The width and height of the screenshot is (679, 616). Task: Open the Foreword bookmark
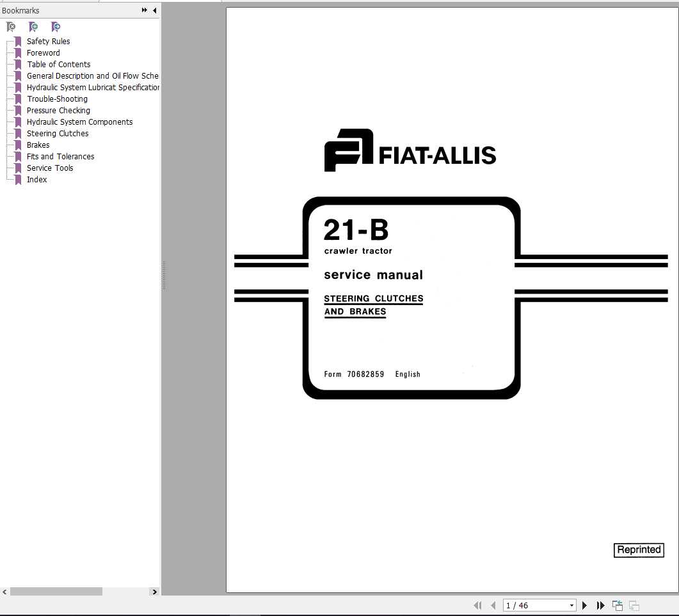[x=44, y=53]
